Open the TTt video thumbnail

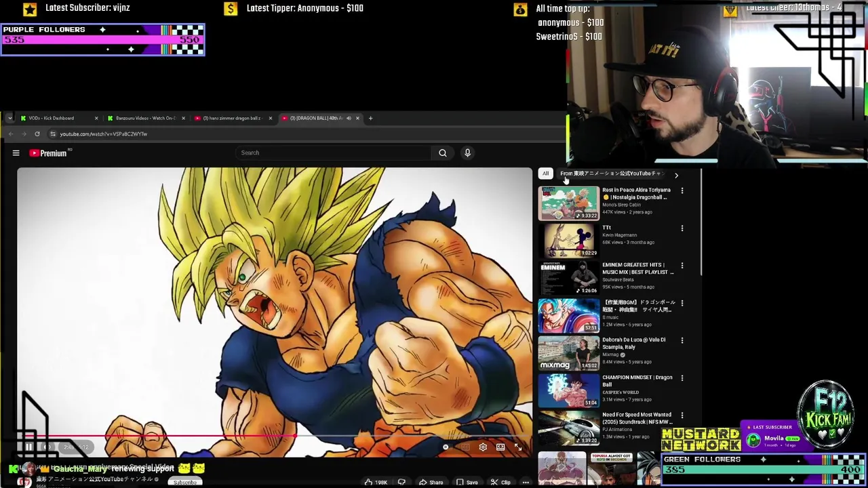[569, 241]
